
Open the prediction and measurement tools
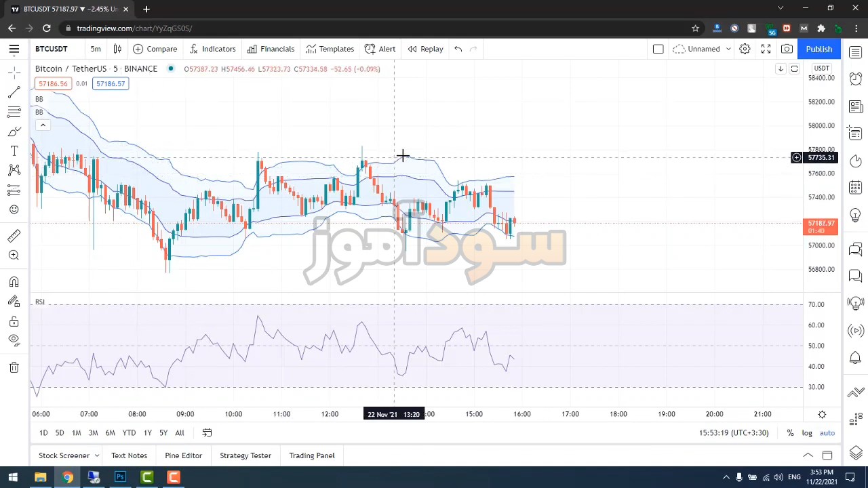(x=14, y=190)
